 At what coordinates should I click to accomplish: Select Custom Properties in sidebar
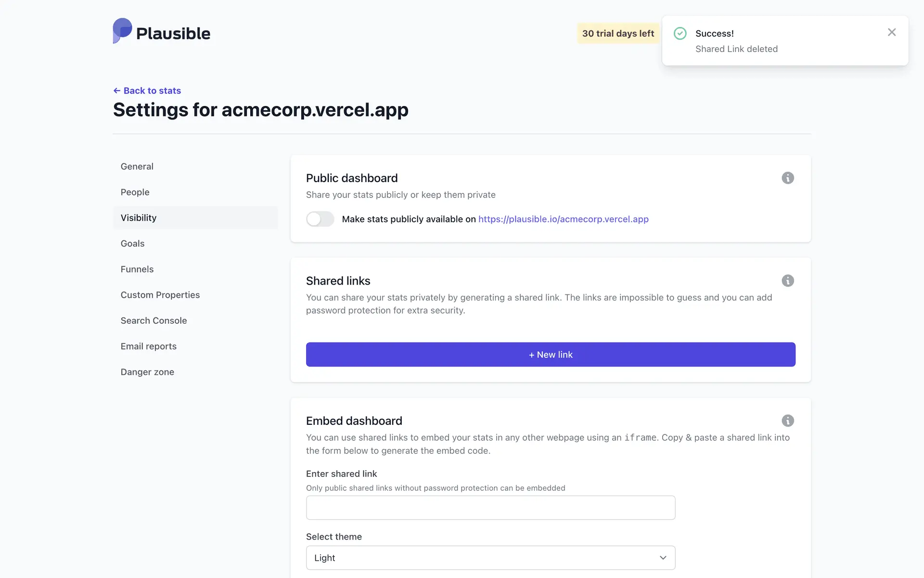click(x=160, y=295)
